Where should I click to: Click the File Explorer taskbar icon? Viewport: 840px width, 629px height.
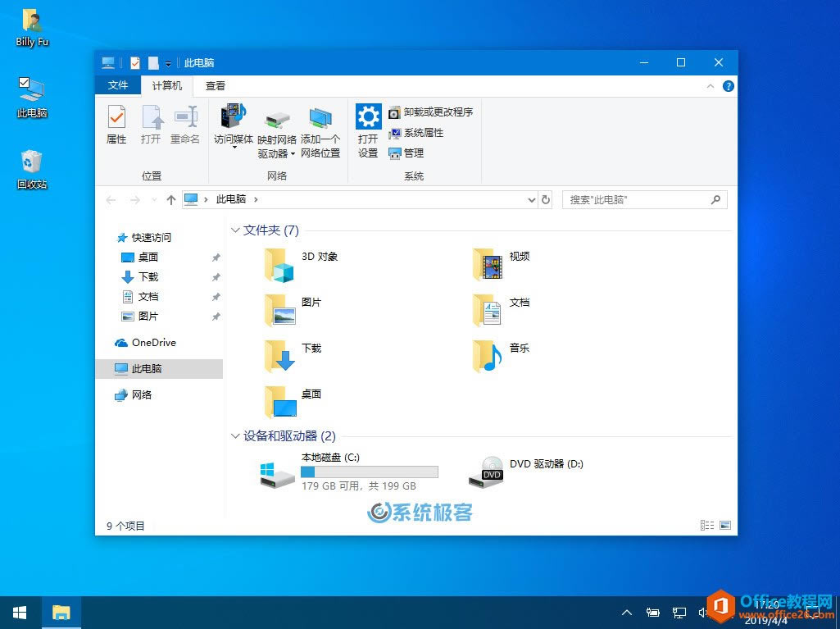pyautogui.click(x=61, y=613)
